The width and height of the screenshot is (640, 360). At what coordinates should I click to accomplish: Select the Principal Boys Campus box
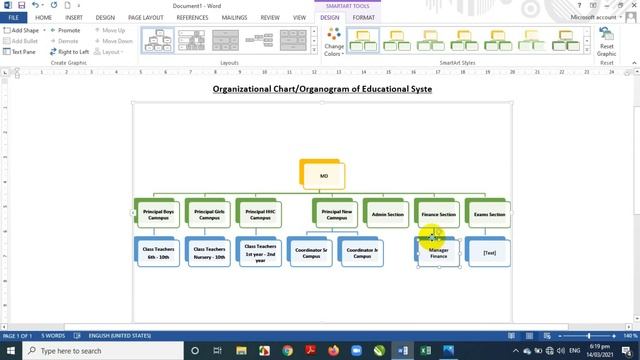pos(157,213)
